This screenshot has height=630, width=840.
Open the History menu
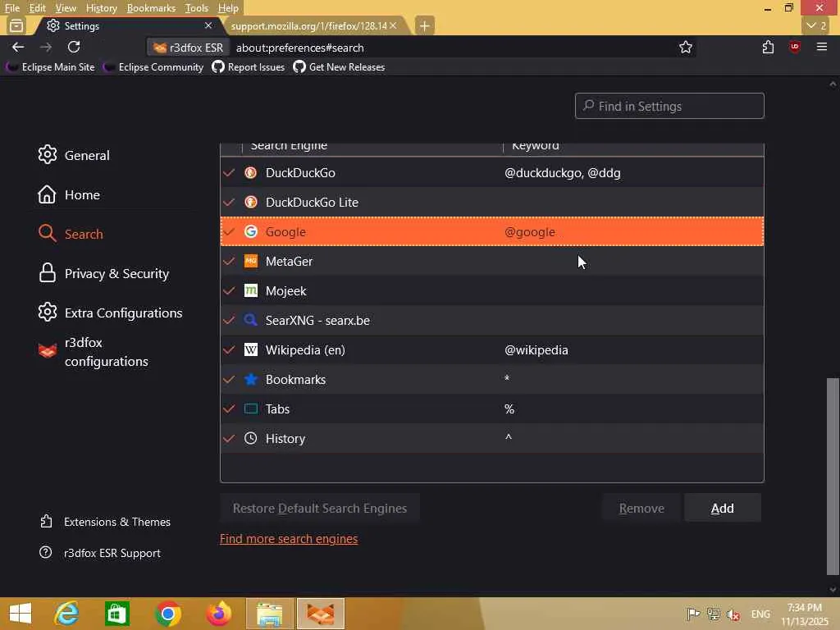(x=101, y=8)
